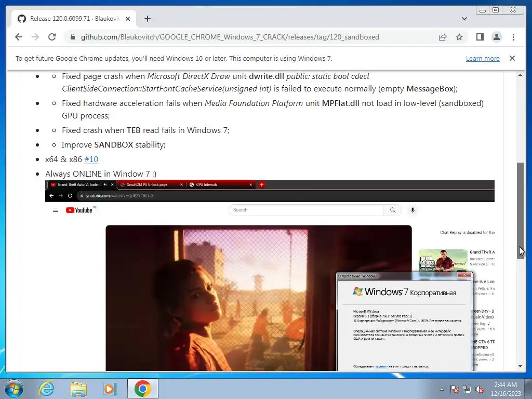Launch Internet Explorer from taskbar

coord(46,389)
